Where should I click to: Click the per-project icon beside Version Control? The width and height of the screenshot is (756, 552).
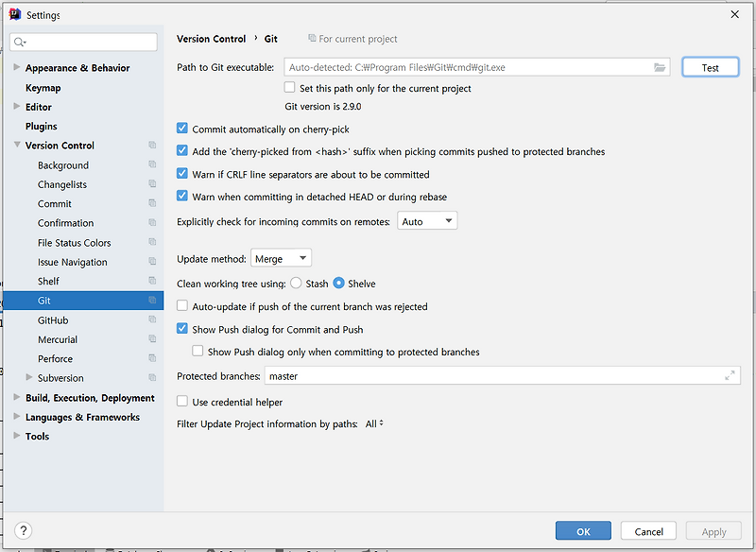click(151, 145)
